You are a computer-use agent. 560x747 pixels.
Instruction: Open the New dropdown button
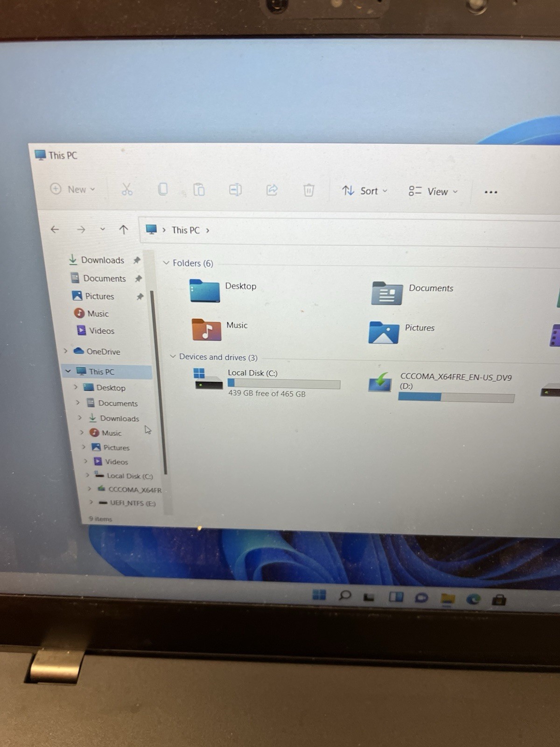[72, 189]
